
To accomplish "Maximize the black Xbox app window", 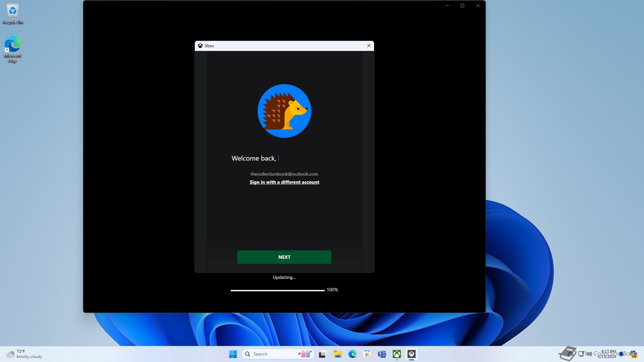I will coord(463,6).
